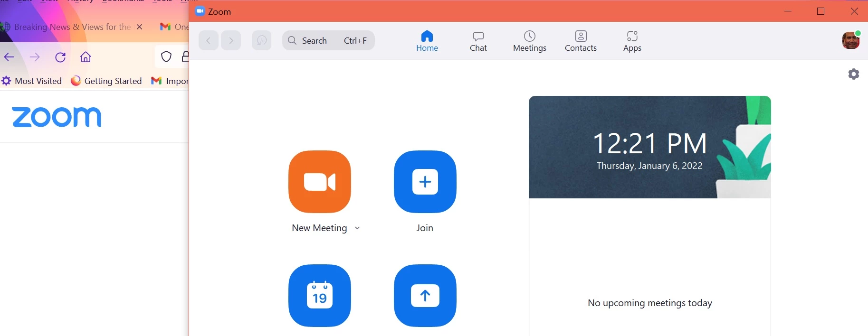Image resolution: width=868 pixels, height=336 pixels.
Task: Click the 'Thursday, January 6, 2022' date text
Action: click(649, 166)
